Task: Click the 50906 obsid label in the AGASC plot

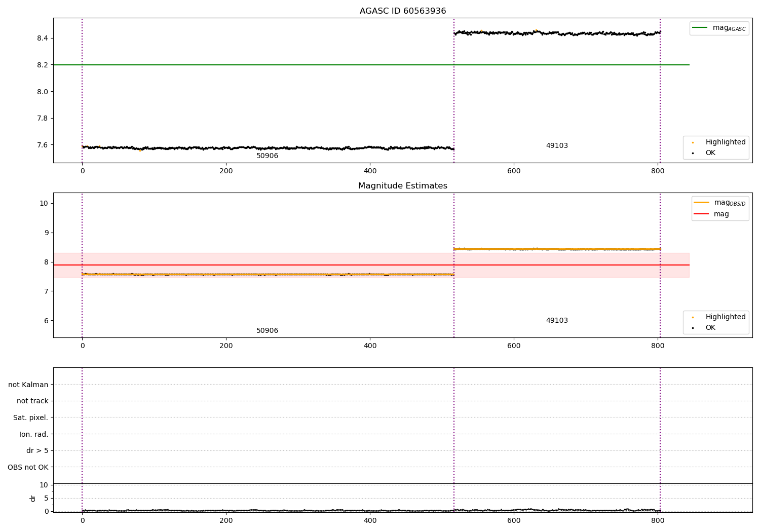Action: (x=267, y=156)
